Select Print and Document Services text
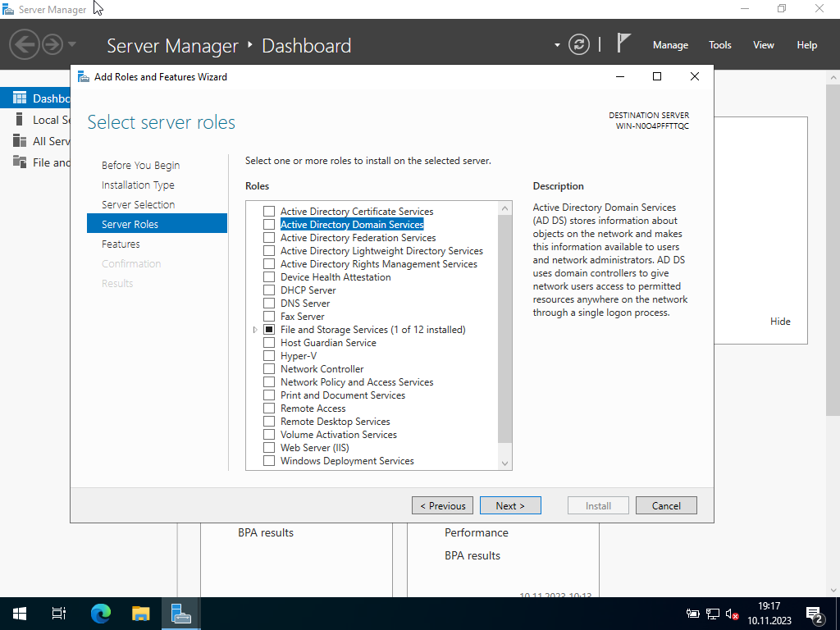 tap(343, 395)
